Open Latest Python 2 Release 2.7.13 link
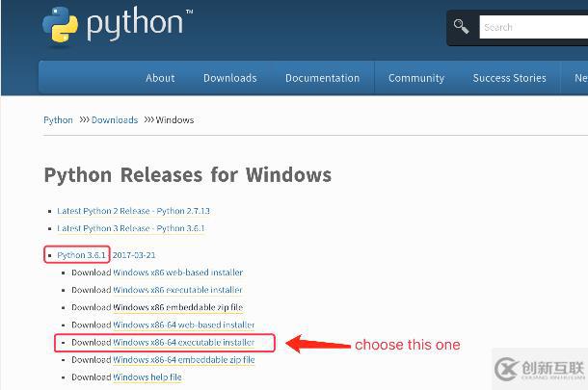Viewport: 588px width, 390px height. (x=133, y=211)
